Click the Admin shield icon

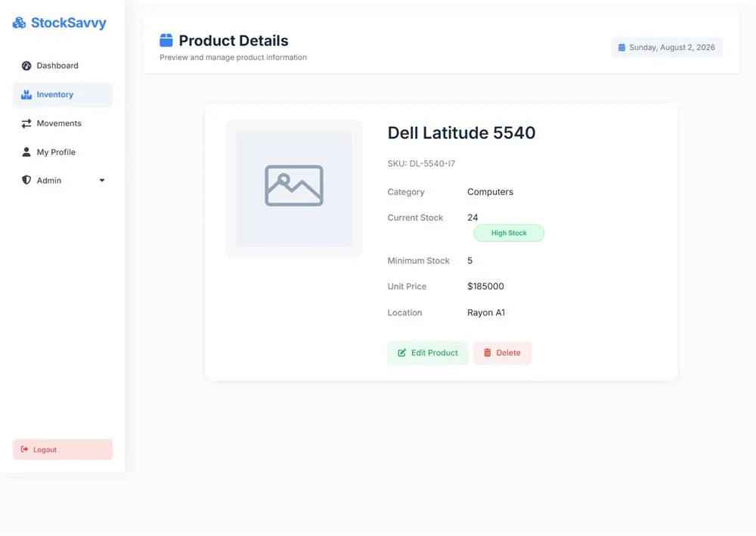(x=26, y=180)
